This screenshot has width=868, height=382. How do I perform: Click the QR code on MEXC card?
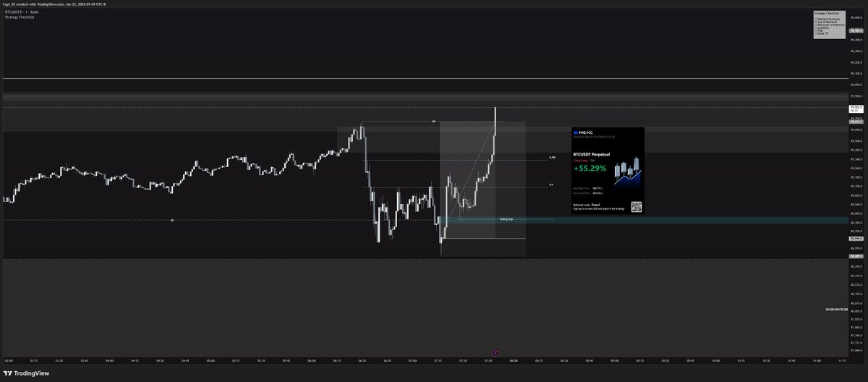point(636,207)
